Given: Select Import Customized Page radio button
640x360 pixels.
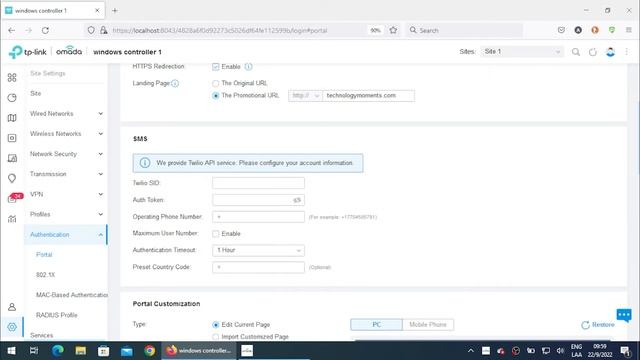Looking at the screenshot, I should (216, 337).
